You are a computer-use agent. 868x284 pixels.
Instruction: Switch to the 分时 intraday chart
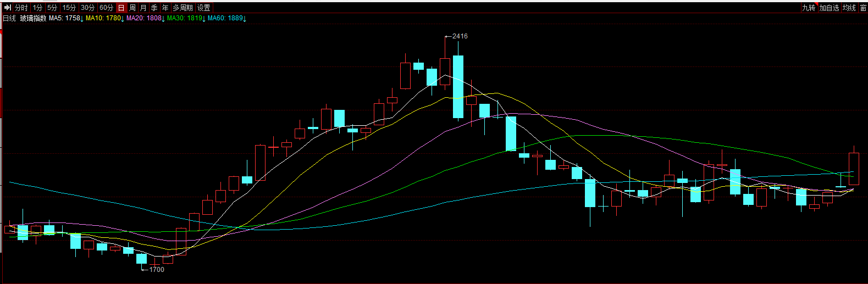(21, 8)
